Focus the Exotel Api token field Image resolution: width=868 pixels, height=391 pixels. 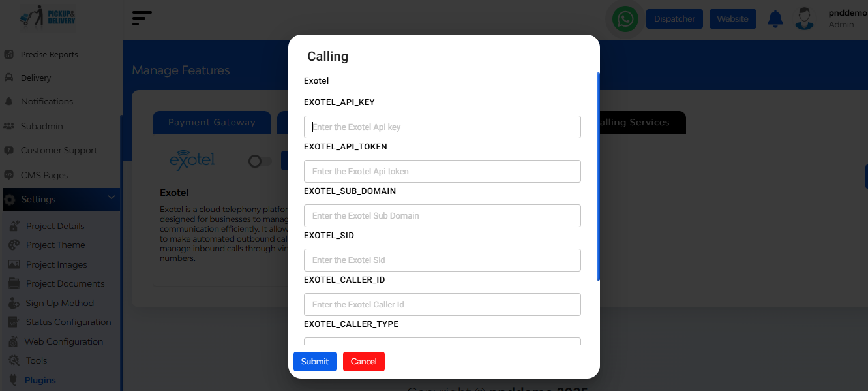coord(442,171)
